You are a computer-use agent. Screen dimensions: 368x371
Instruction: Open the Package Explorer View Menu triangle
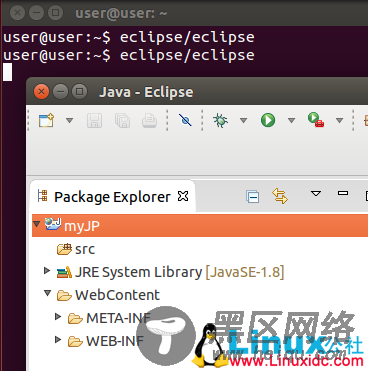point(316,193)
